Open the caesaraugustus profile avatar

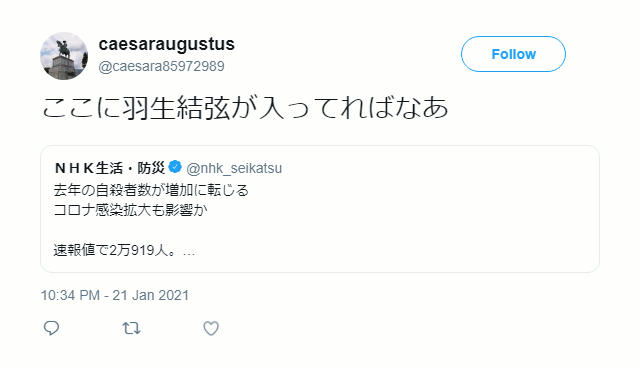64,56
